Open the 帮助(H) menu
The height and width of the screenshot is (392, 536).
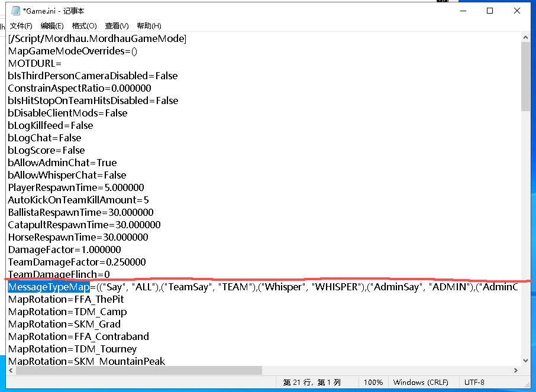click(x=148, y=26)
